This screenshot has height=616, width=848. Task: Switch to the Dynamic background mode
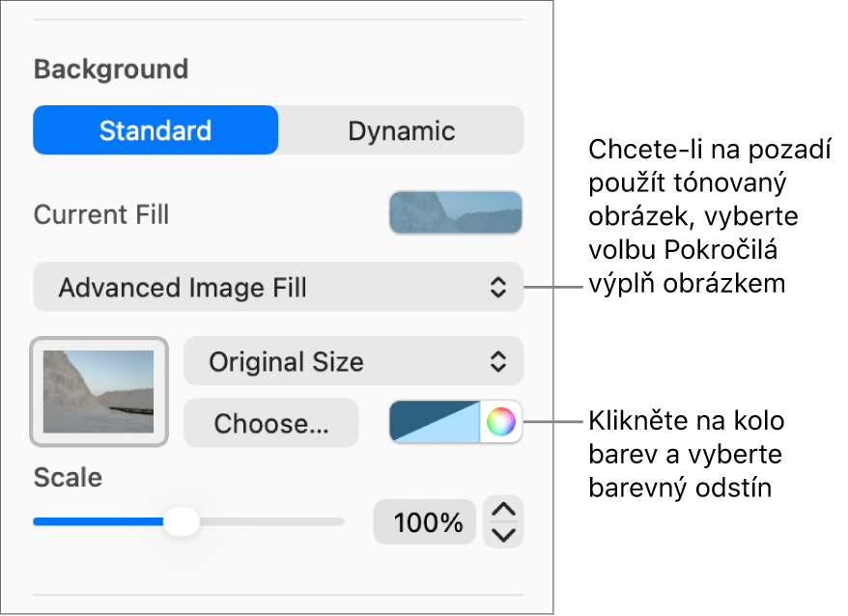(401, 130)
